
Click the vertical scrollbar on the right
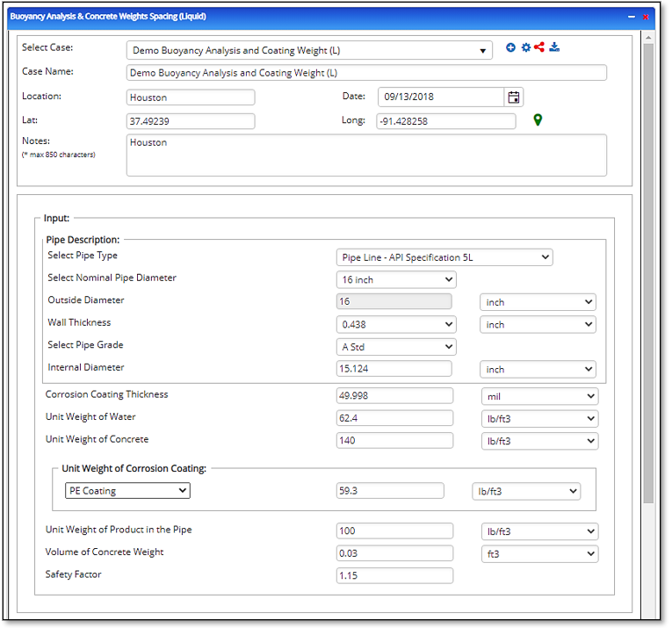click(648, 263)
